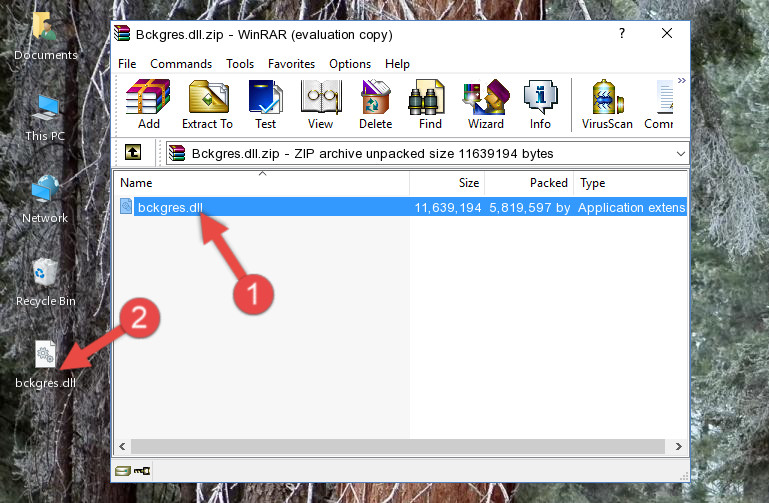The height and width of the screenshot is (503, 769).
Task: Click horizontal scrollbar left arrow
Action: (x=122, y=446)
